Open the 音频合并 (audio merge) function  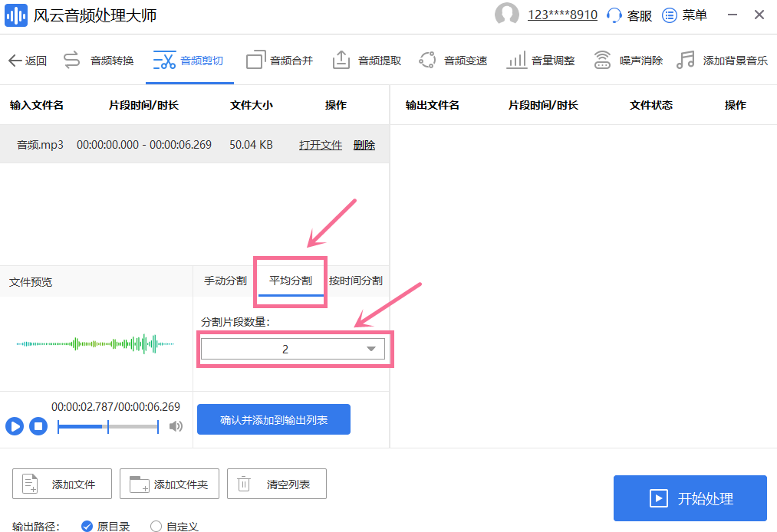[289, 59]
